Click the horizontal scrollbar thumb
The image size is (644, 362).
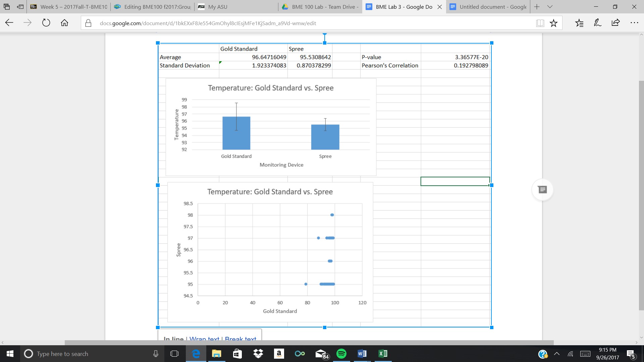click(x=309, y=343)
